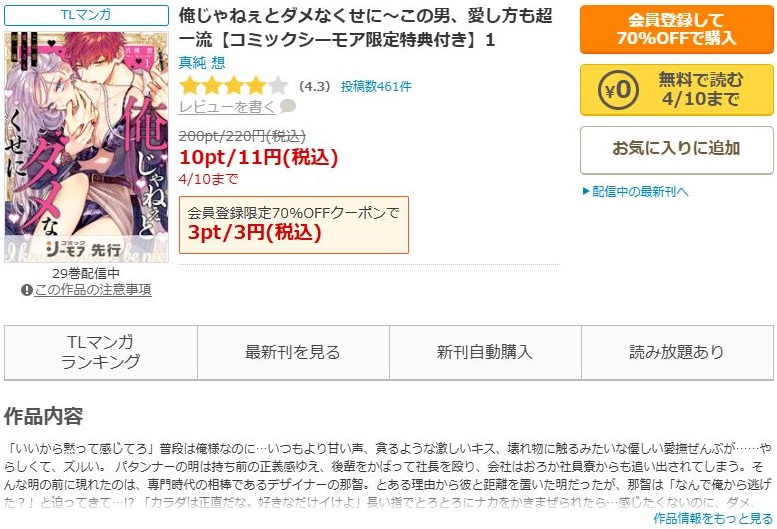Expand 作品情報をもっと見る
This screenshot has width=777, height=529.
click(x=713, y=519)
